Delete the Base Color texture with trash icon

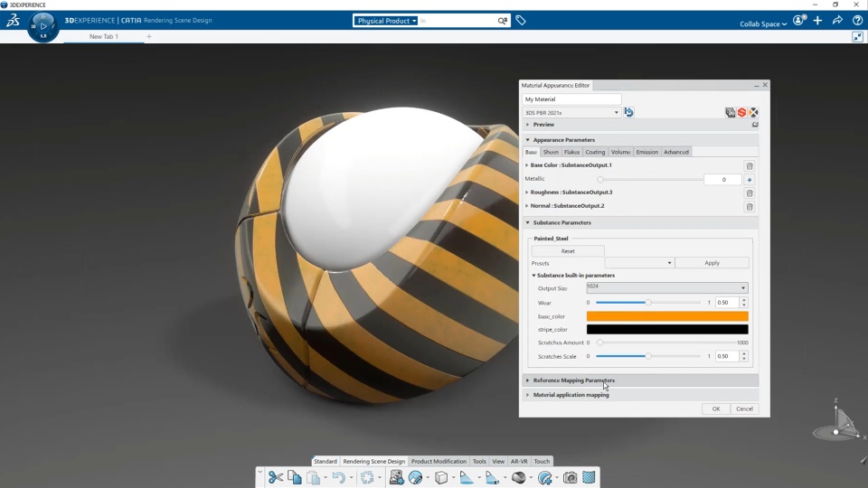[x=750, y=166]
